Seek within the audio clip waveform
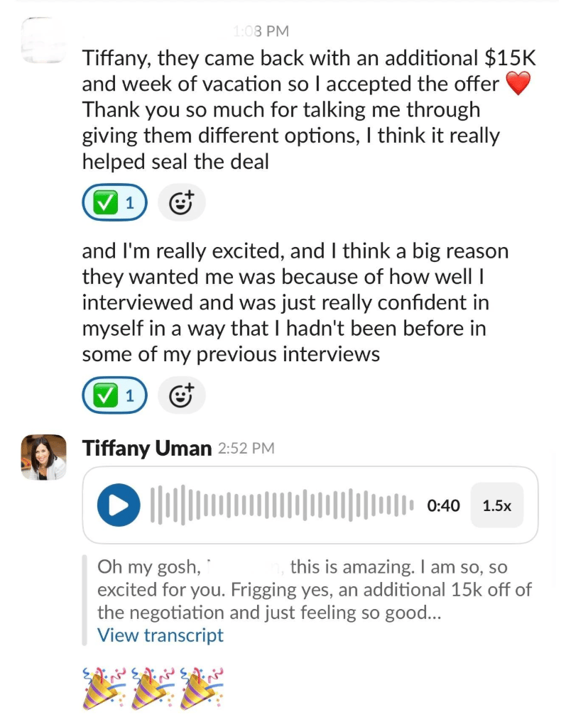This screenshot has width=588, height=724. (x=282, y=505)
